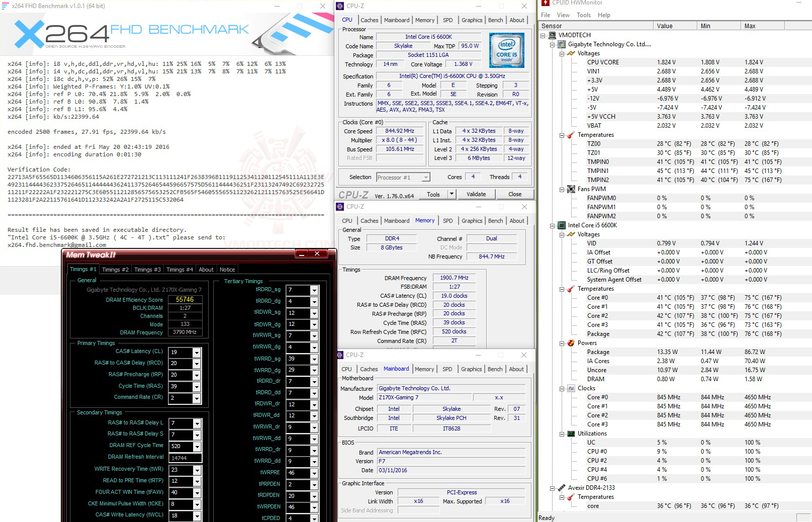
Task: Select the TMPIN1 temperature row in HWMonitor
Action: [x=676, y=171]
